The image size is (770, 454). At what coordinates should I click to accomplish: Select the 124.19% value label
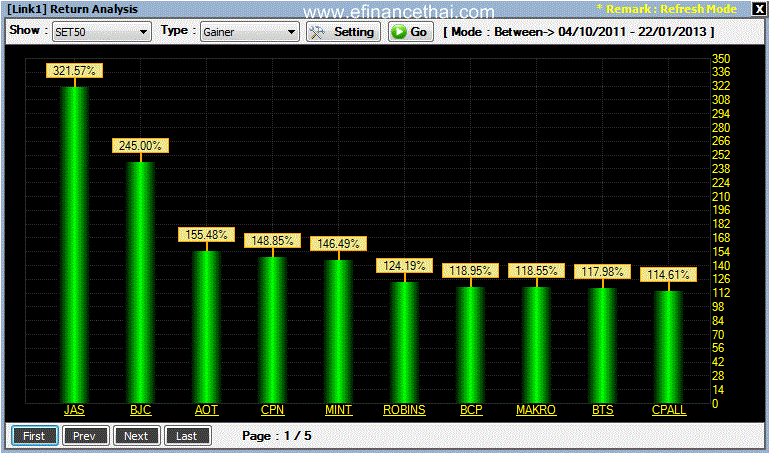click(404, 266)
